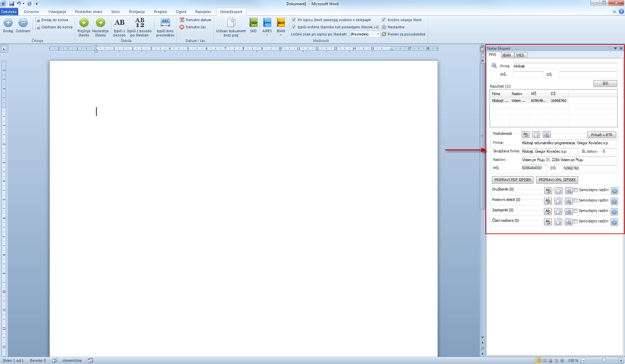
Task: Enable Samodejno razširi for Družbeniki
Action: point(576,190)
